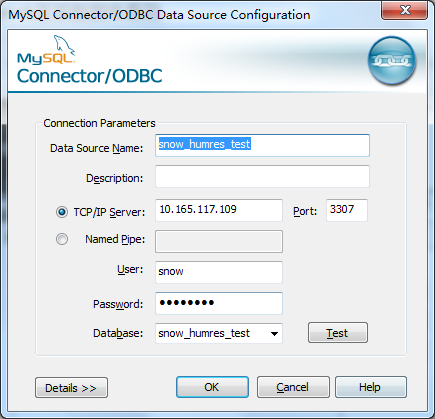
Task: Click the Description label
Action: click(x=114, y=178)
